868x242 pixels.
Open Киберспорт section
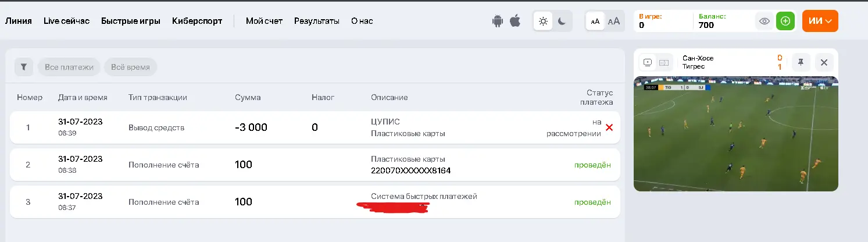pos(197,21)
